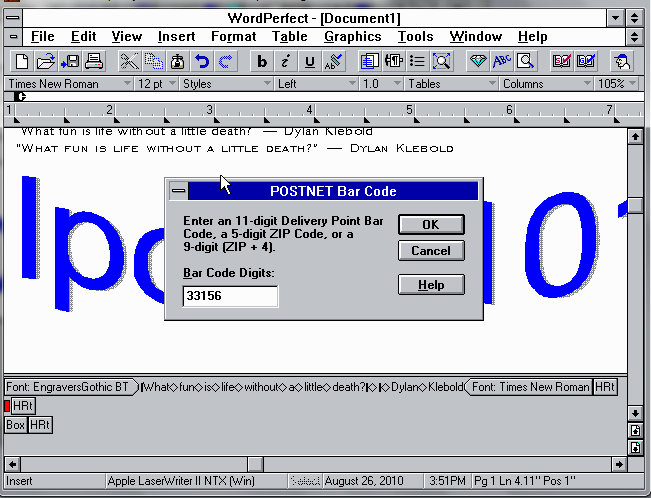
Task: Open the 1.0 line spacing dropdown
Action: [x=381, y=84]
